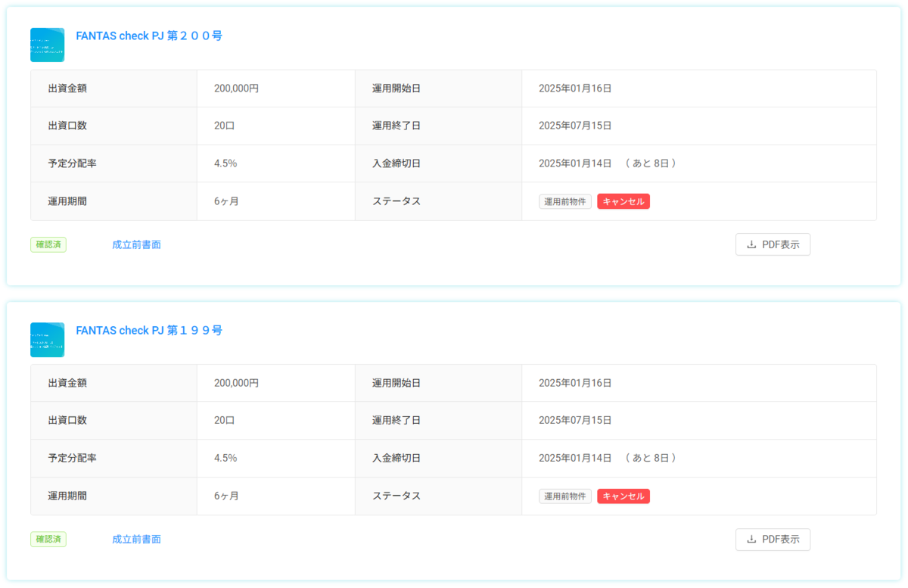Click the 運用前物件 tag in project 第２００号
The image size is (908, 588).
[x=565, y=201]
